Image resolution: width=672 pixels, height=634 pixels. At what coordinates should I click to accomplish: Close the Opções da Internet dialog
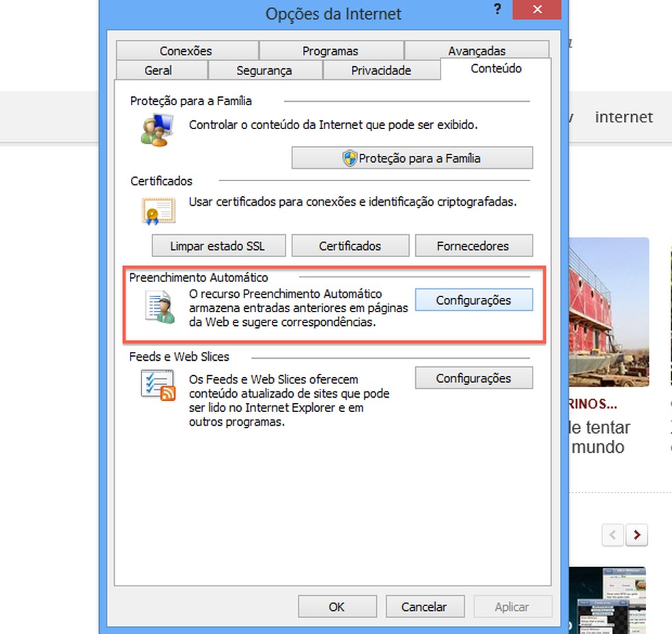(x=537, y=10)
